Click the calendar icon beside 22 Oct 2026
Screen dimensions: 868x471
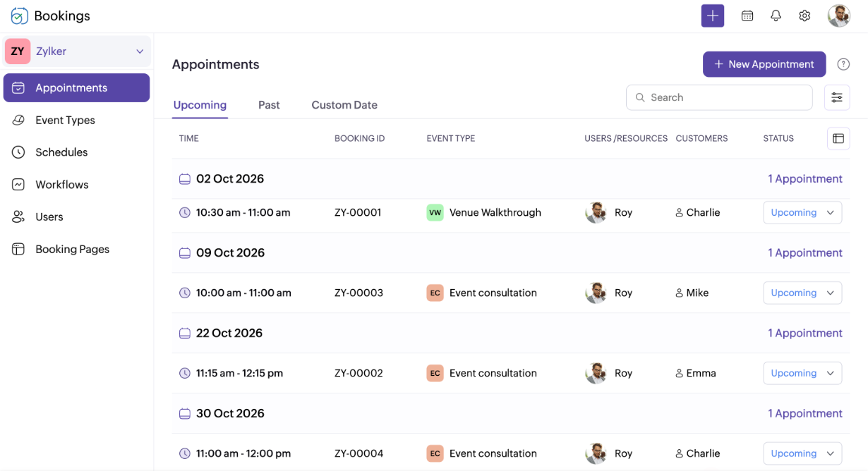point(185,334)
